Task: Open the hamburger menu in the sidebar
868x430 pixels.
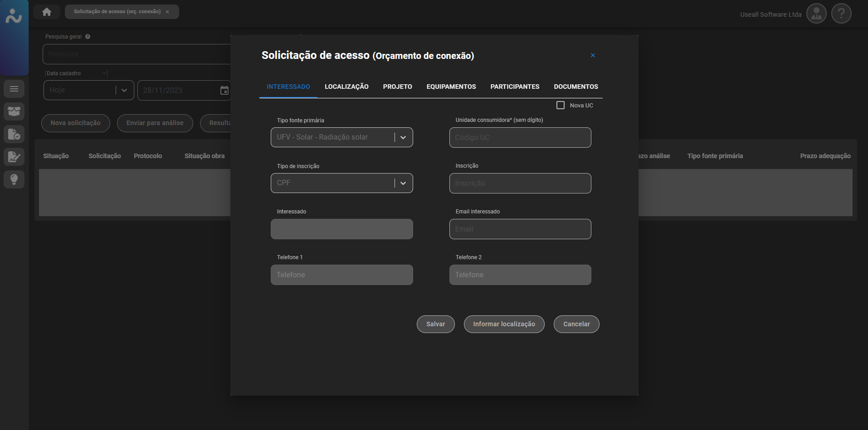Action: [14, 89]
